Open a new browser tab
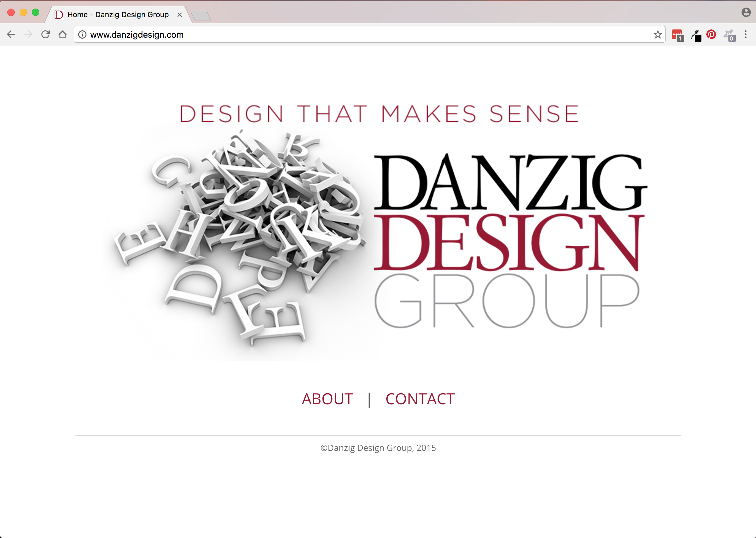 [201, 15]
